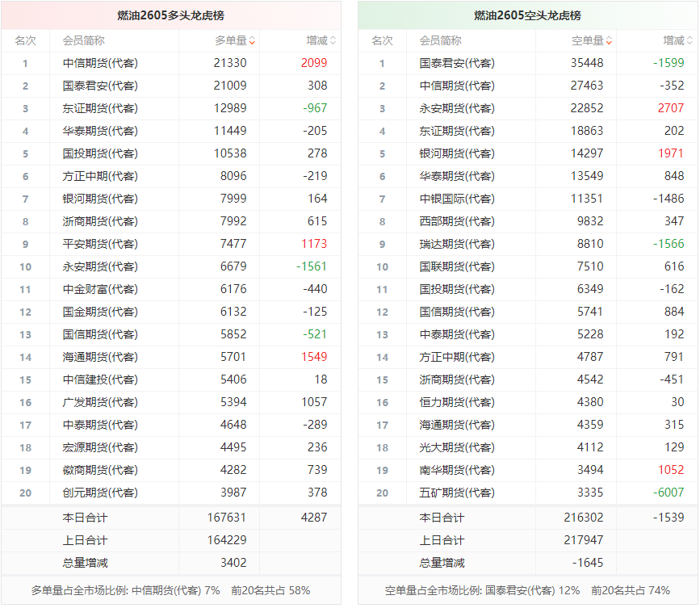Image resolution: width=700 pixels, height=608 pixels.
Task: Select 国投期货(代客) in the long table
Action: [x=100, y=153]
